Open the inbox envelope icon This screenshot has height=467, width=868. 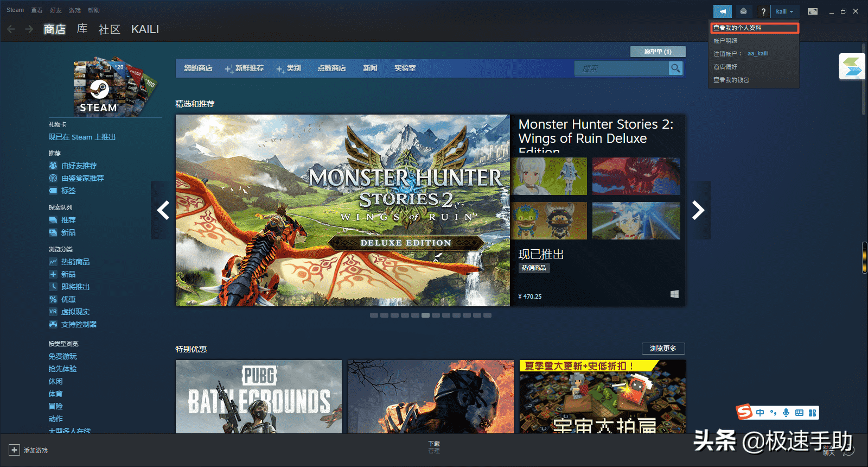743,11
